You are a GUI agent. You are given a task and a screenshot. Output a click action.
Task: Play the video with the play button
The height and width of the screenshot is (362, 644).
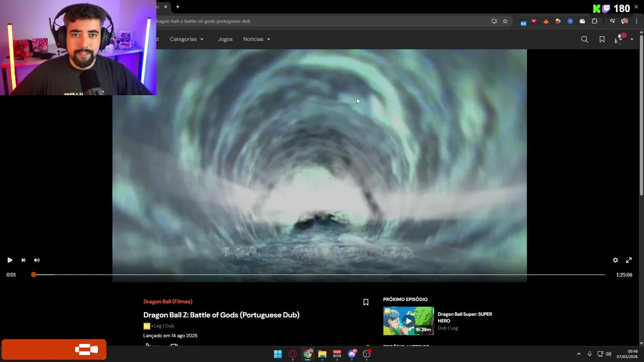coord(10,260)
